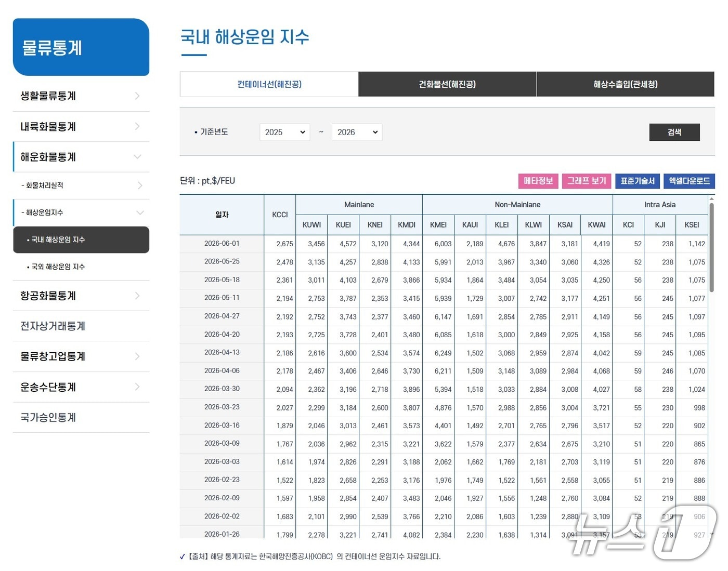Click the KSAI column header
The image size is (728, 571).
coord(565,224)
